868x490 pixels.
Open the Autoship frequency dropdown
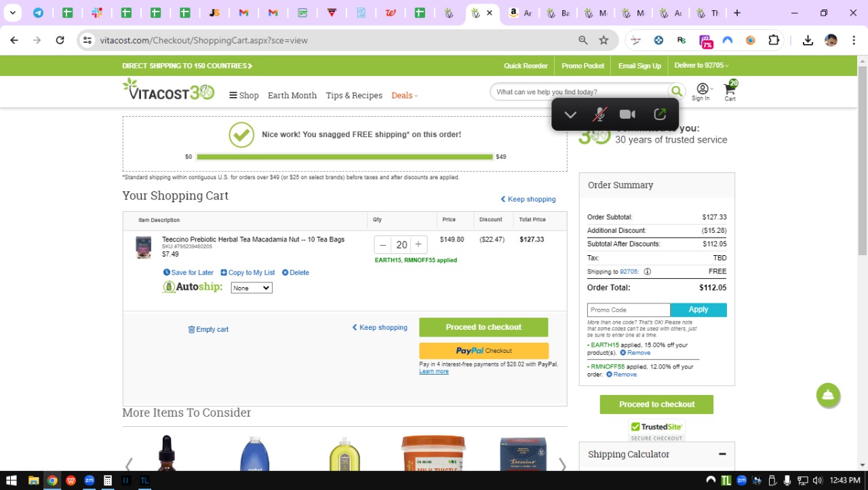252,288
